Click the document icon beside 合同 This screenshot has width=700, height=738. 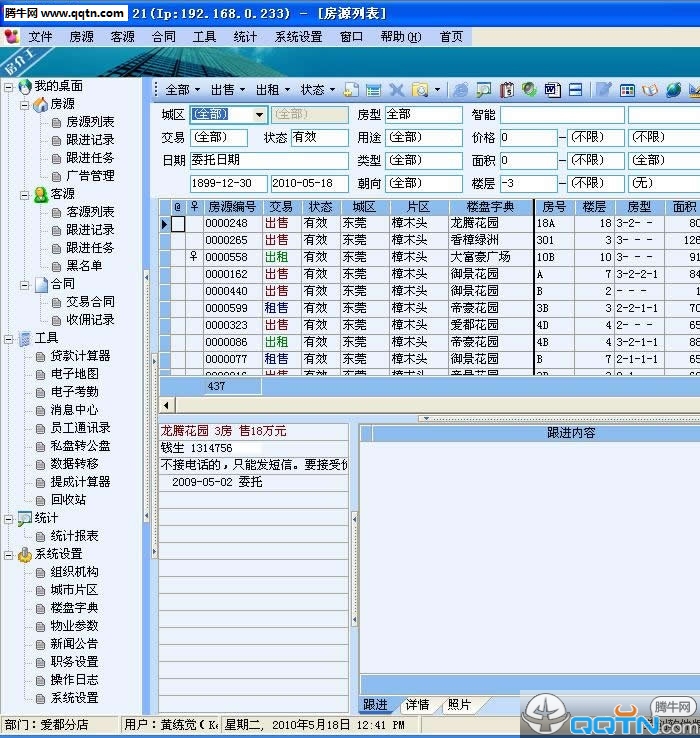[x=41, y=284]
